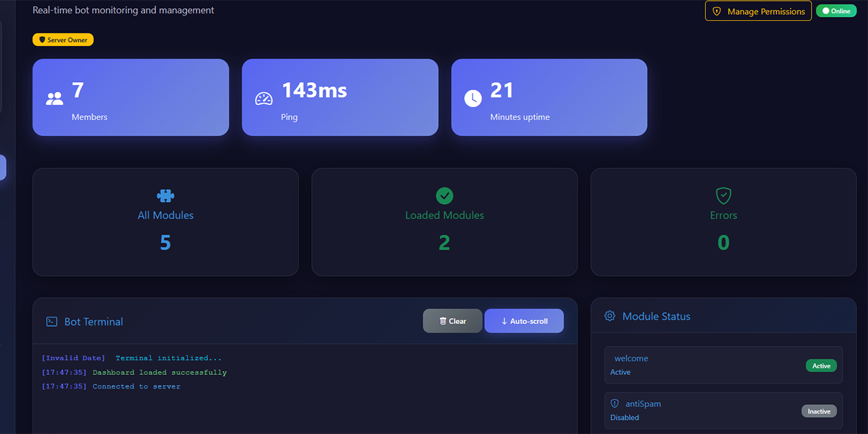Clear the Bot Terminal output

[x=452, y=321]
